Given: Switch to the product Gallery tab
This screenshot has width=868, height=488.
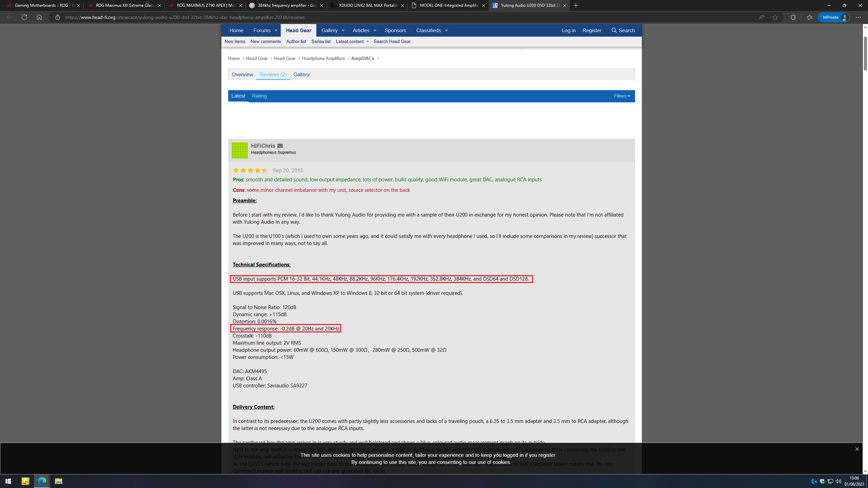Looking at the screenshot, I should (301, 75).
